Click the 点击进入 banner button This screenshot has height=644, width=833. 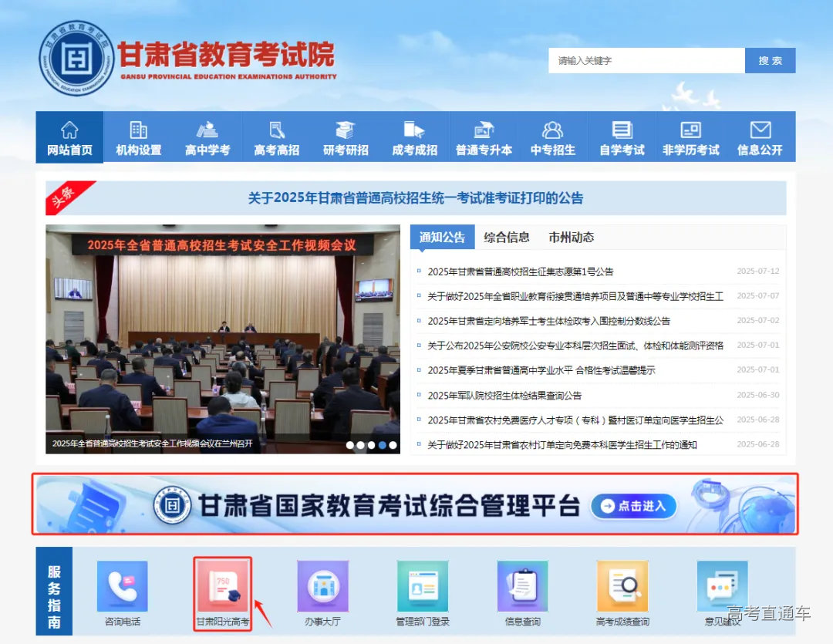(x=633, y=507)
